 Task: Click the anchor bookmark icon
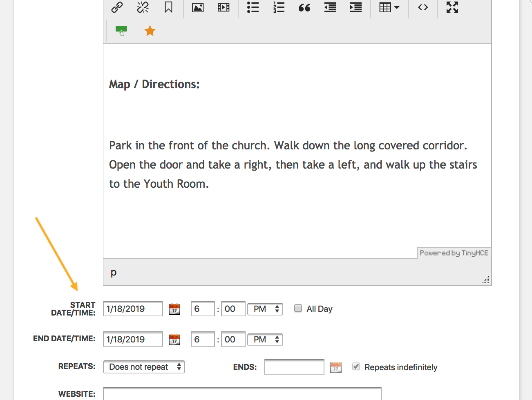168,7
